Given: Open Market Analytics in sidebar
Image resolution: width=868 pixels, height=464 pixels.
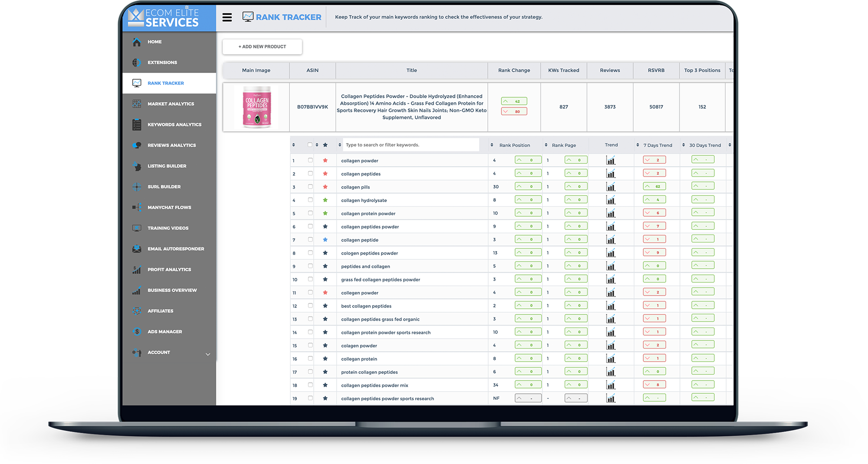Looking at the screenshot, I should click(x=171, y=104).
